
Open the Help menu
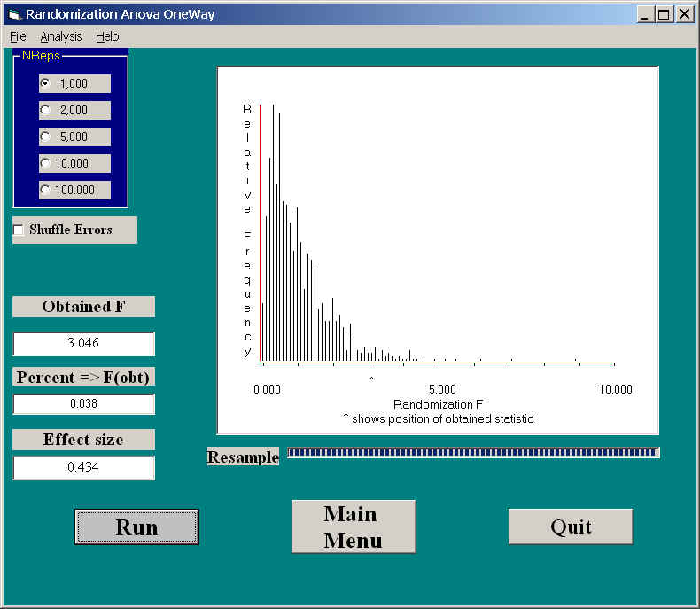coord(107,36)
